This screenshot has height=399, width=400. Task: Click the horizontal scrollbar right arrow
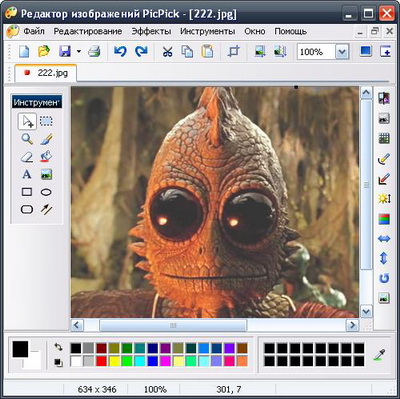pyautogui.click(x=352, y=325)
